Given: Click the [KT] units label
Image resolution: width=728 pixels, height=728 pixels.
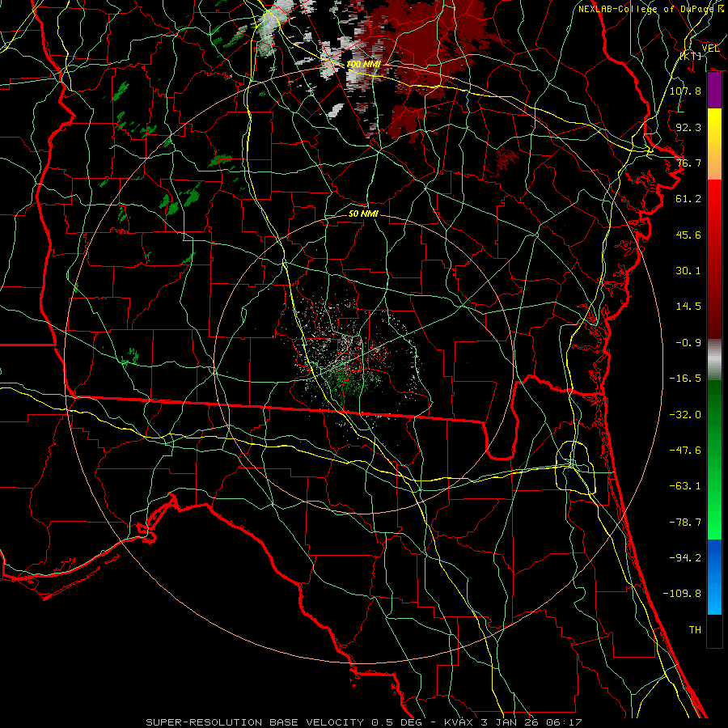Looking at the screenshot, I should point(691,56).
